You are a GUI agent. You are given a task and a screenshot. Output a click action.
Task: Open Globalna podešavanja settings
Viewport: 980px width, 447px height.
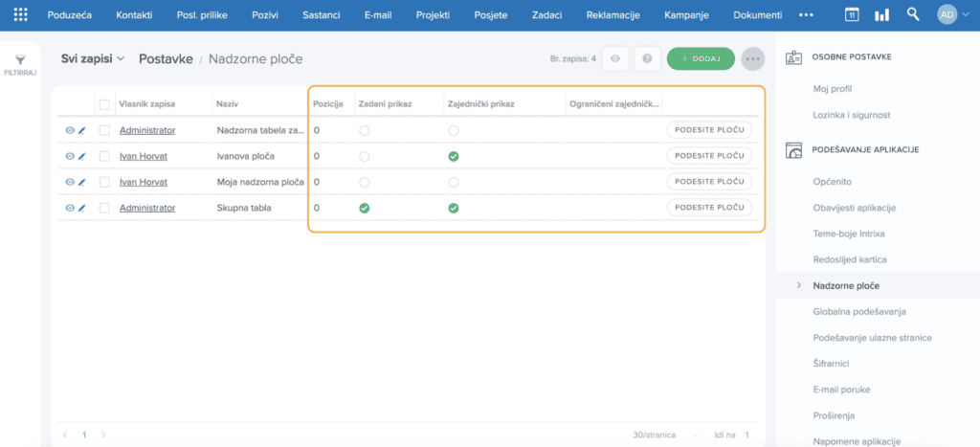pyautogui.click(x=859, y=311)
